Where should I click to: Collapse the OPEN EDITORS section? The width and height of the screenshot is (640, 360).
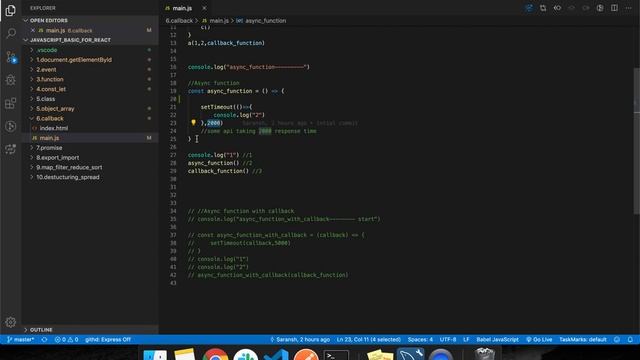coord(49,20)
